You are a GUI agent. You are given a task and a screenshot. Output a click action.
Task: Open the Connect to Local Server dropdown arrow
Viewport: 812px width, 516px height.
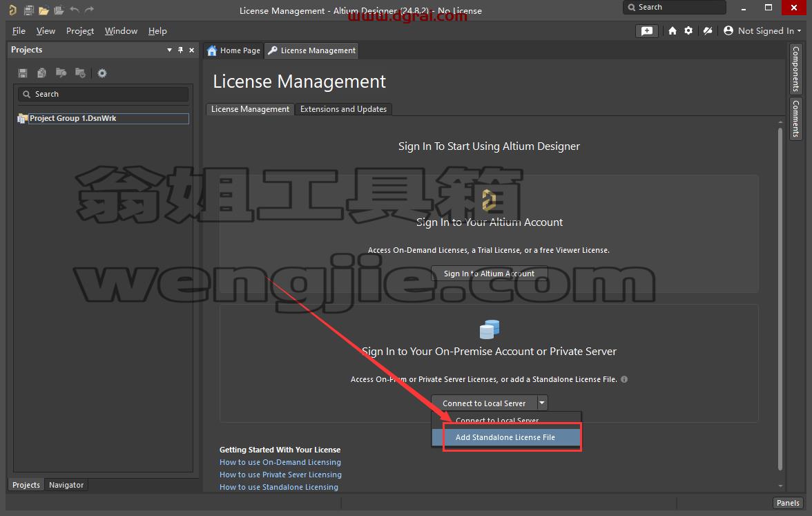541,403
